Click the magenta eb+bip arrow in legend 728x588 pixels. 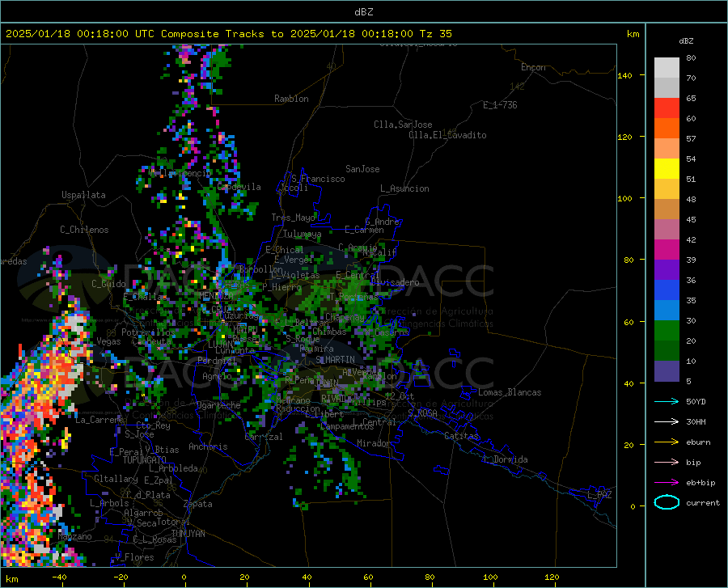coord(667,483)
